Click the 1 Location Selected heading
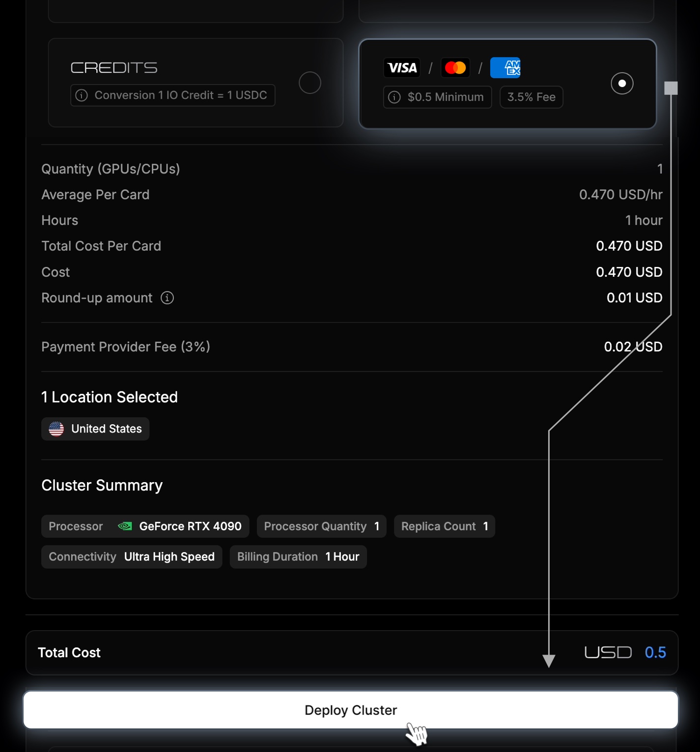This screenshot has width=700, height=752. point(110,397)
